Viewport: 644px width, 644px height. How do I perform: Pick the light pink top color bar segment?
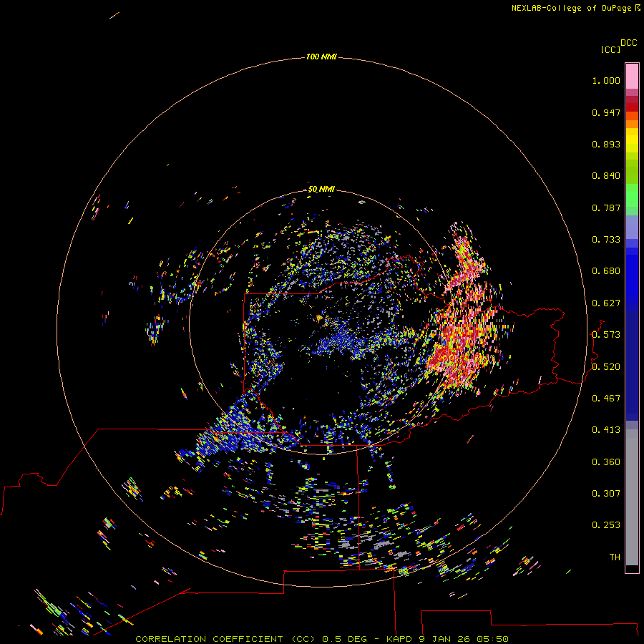pyautogui.click(x=632, y=77)
